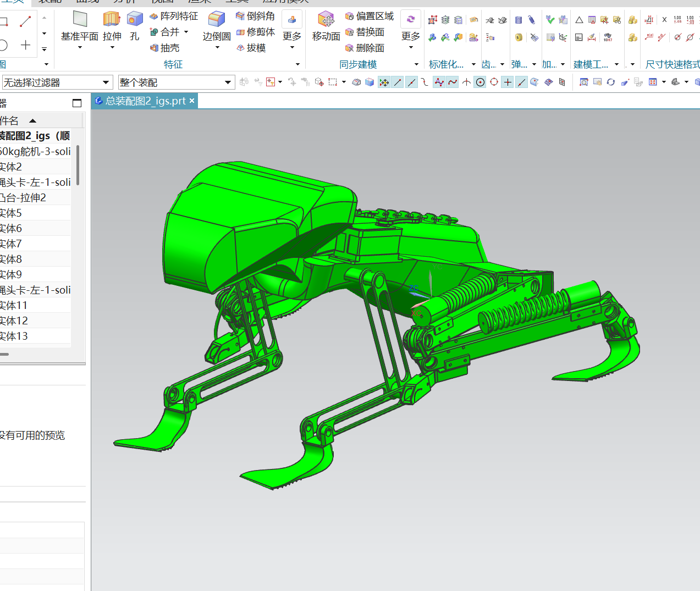700x591 pixels.
Task: Select 凸台-拉伸2 in the navigator
Action: coord(35,197)
